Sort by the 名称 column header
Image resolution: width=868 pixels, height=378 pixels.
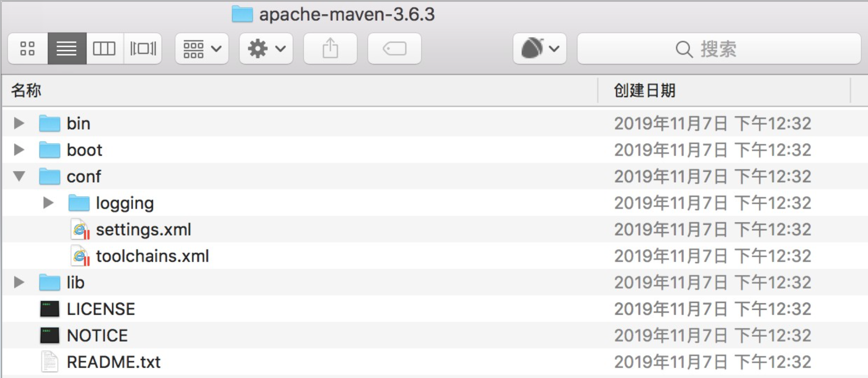coord(26,90)
